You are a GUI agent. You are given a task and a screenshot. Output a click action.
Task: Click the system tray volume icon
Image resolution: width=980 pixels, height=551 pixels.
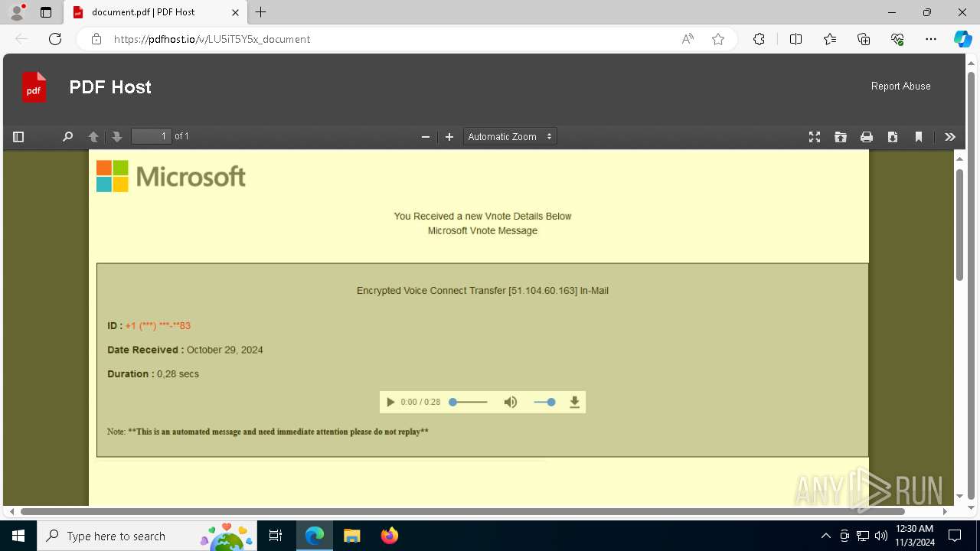pyautogui.click(x=880, y=536)
